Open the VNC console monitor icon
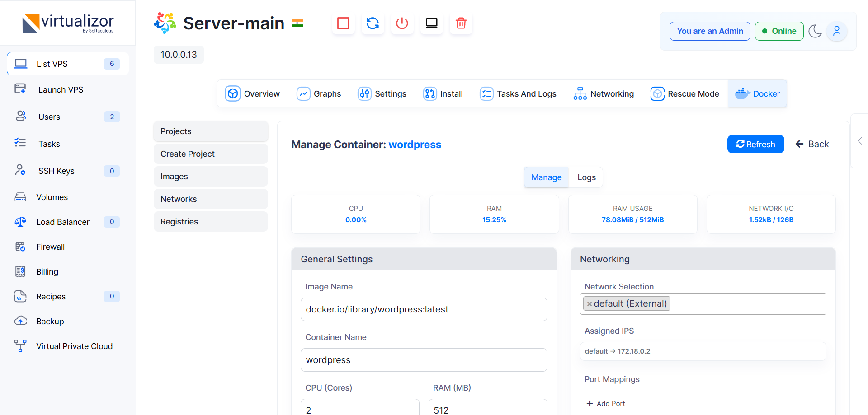This screenshot has height=415, width=868. click(432, 23)
